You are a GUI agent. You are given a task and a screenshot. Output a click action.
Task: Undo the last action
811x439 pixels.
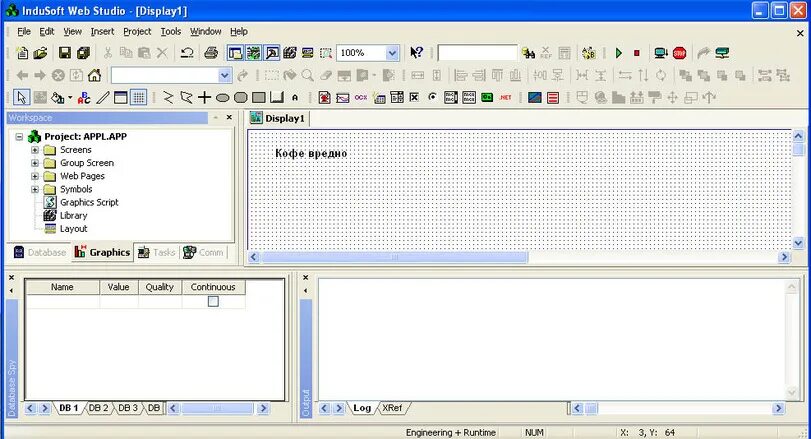coord(187,53)
